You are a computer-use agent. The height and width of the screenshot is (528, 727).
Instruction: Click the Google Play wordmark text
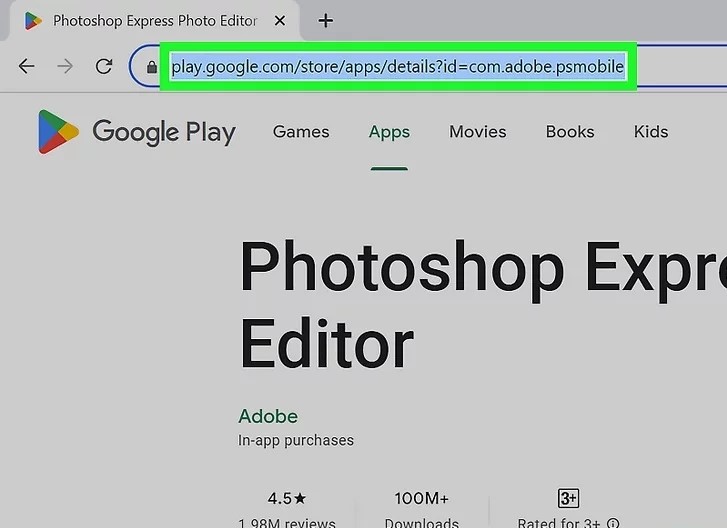(164, 133)
